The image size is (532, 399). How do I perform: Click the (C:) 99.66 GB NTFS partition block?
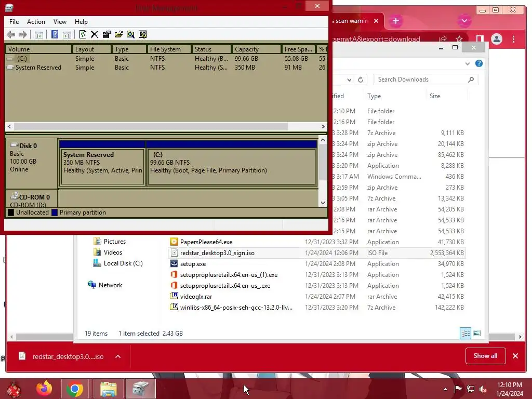pyautogui.click(x=232, y=167)
